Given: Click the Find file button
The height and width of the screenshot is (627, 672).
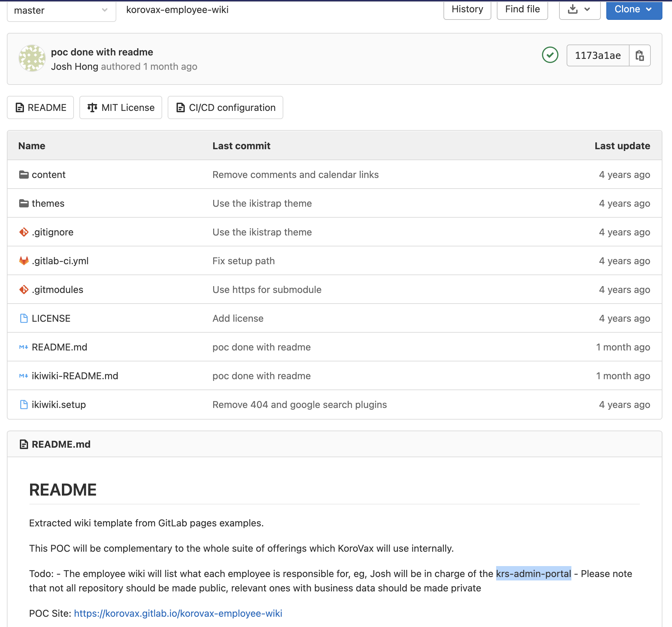Looking at the screenshot, I should [x=522, y=10].
